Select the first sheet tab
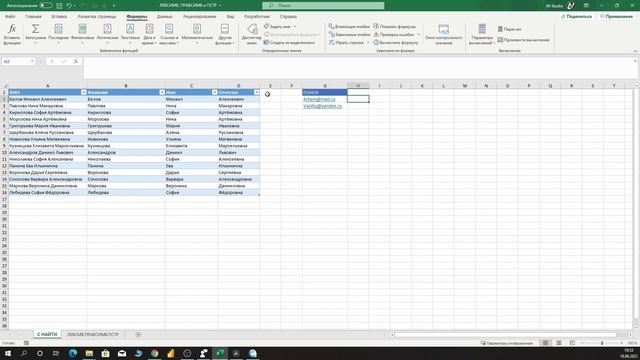 [x=47, y=334]
